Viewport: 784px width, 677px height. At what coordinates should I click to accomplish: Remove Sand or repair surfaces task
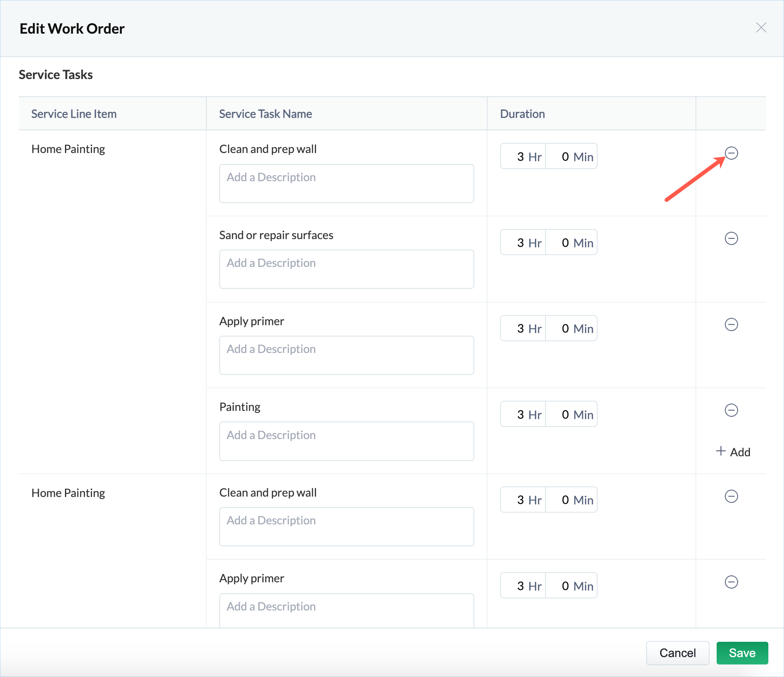click(731, 238)
